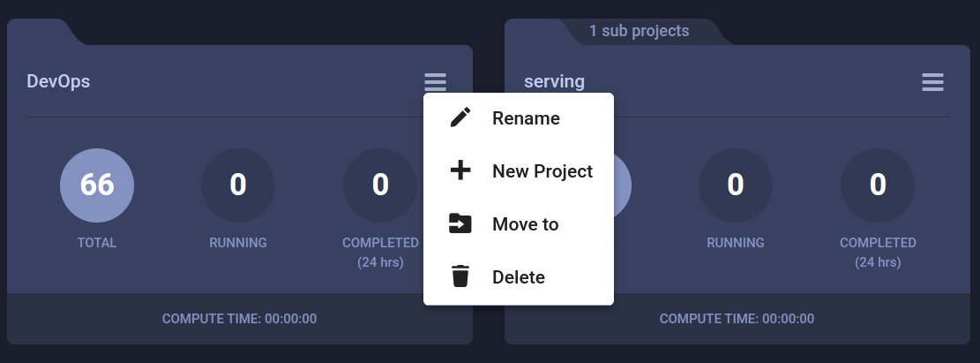Click the serving completed count circle
The image size is (980, 363).
(878, 185)
